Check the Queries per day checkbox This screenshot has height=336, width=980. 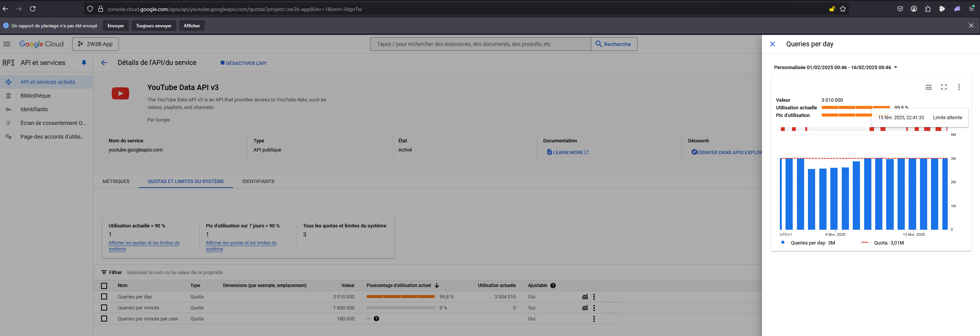[x=104, y=297]
